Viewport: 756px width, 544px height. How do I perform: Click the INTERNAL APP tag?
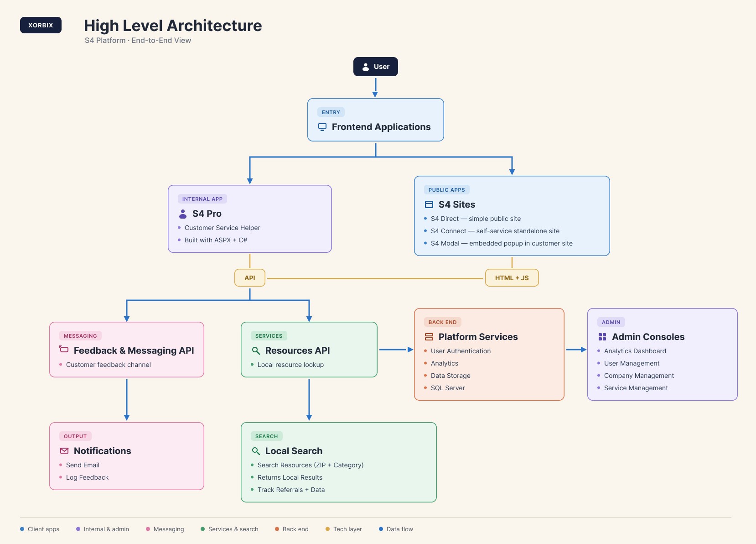[x=202, y=199]
